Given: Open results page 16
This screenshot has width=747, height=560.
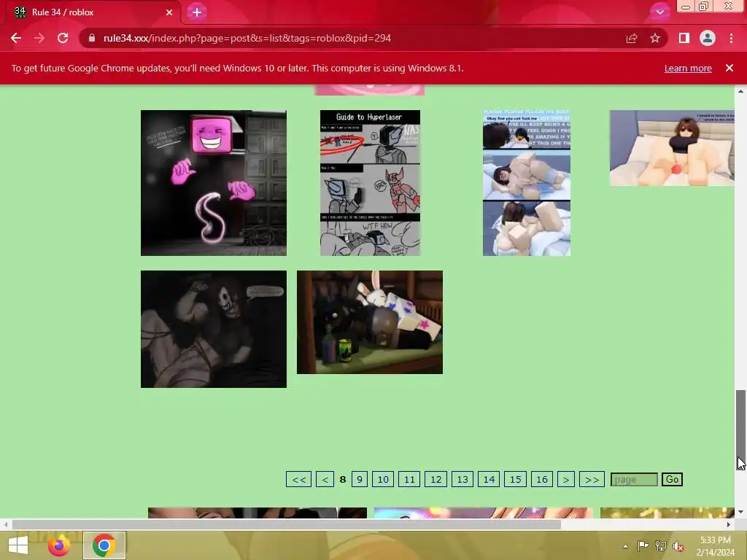Looking at the screenshot, I should click(x=542, y=480).
